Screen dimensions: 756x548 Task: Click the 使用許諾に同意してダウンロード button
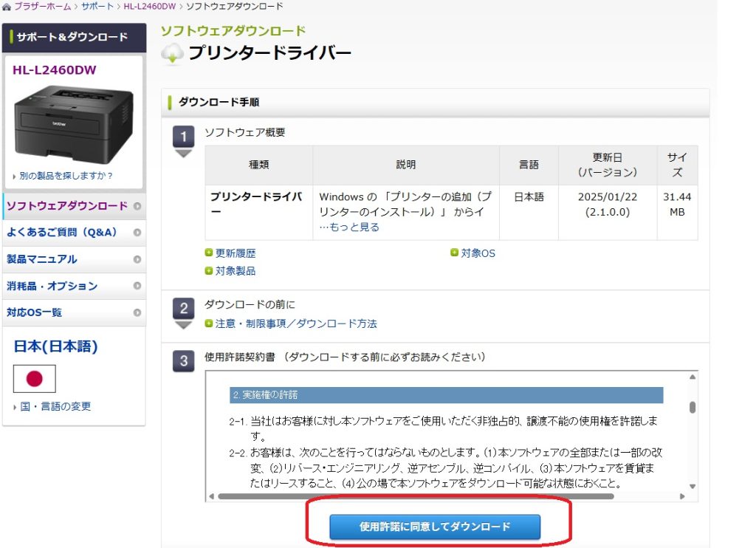point(435,527)
